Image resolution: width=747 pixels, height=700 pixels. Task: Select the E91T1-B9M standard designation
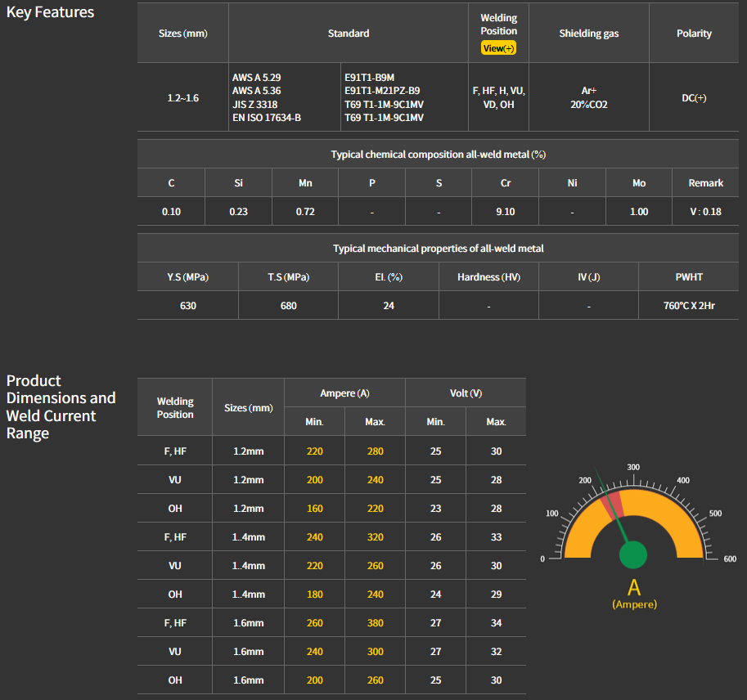coord(369,78)
